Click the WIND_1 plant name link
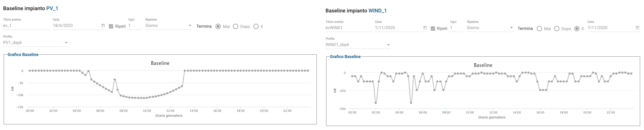The height and width of the screenshot is (130, 644). [377, 11]
